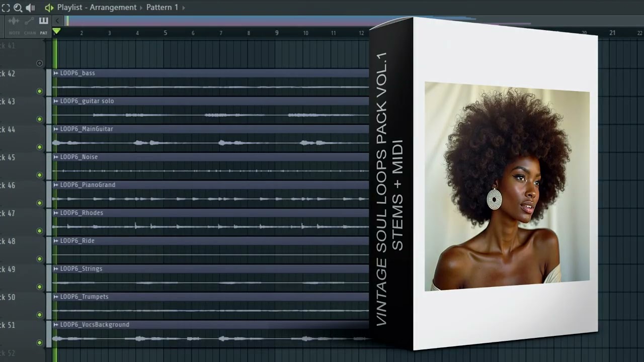
Task: Open LOOP6_VocsBackground clip menu arrow
Action: tap(56, 325)
